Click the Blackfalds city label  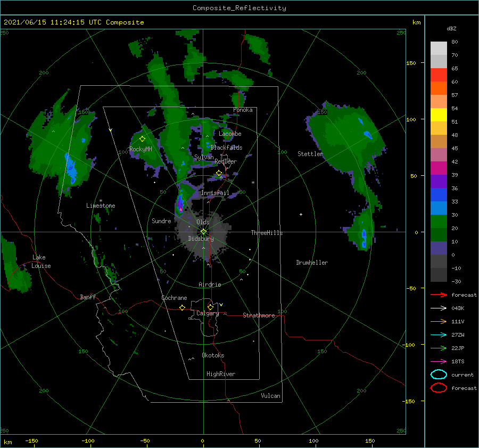tap(226, 148)
